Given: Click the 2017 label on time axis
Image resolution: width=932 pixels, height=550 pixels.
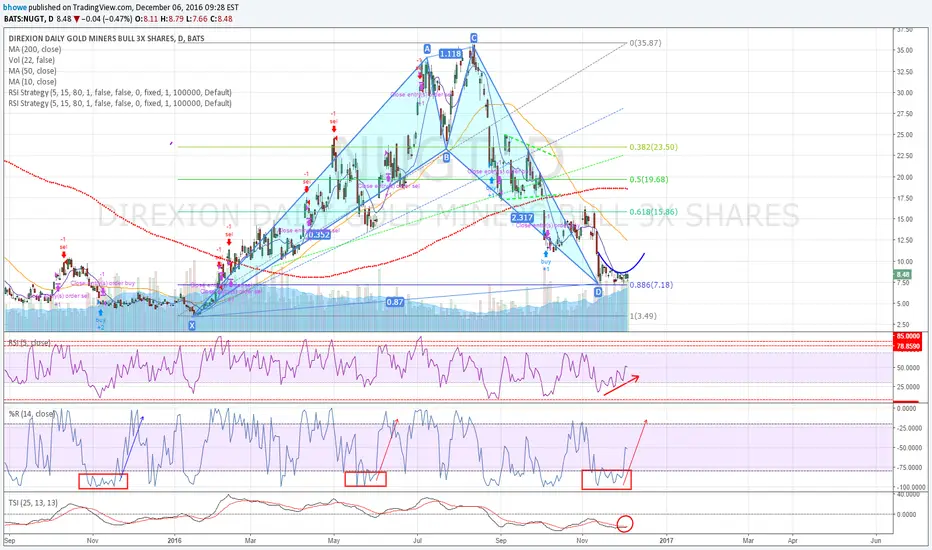Looking at the screenshot, I should pos(666,540).
